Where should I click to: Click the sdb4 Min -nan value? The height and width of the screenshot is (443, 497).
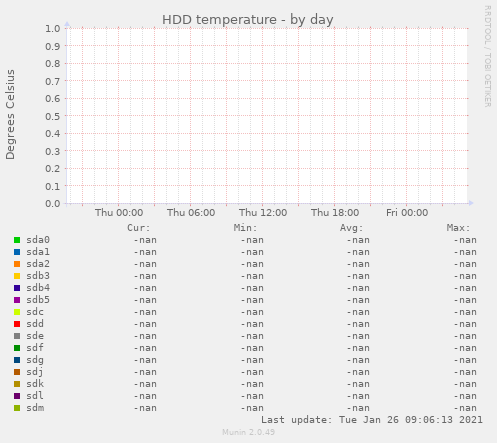252,288
